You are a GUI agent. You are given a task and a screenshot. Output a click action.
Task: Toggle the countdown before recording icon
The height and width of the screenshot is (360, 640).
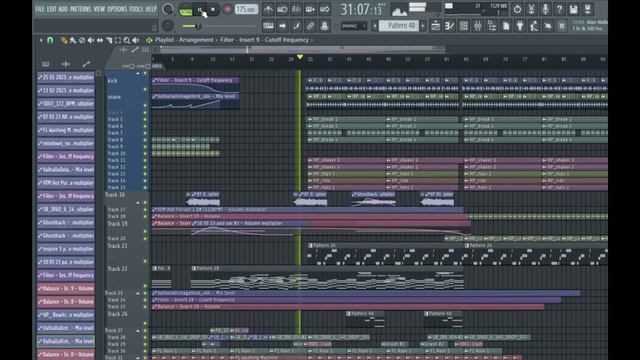pyautogui.click(x=296, y=9)
